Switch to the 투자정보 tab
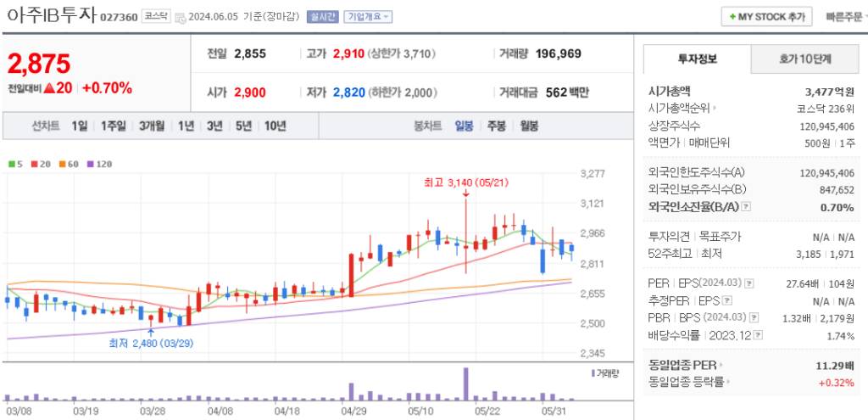The height and width of the screenshot is (420, 868). pos(697,59)
